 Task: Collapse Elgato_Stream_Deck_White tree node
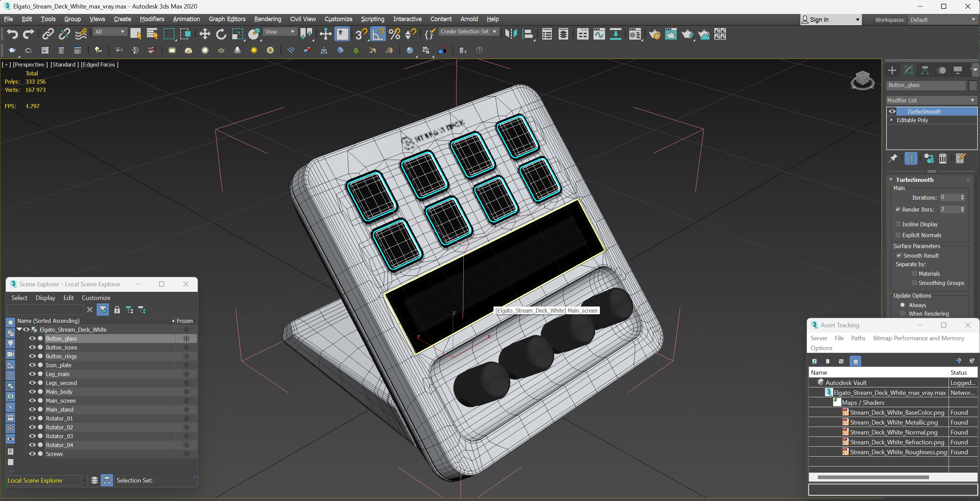19,330
